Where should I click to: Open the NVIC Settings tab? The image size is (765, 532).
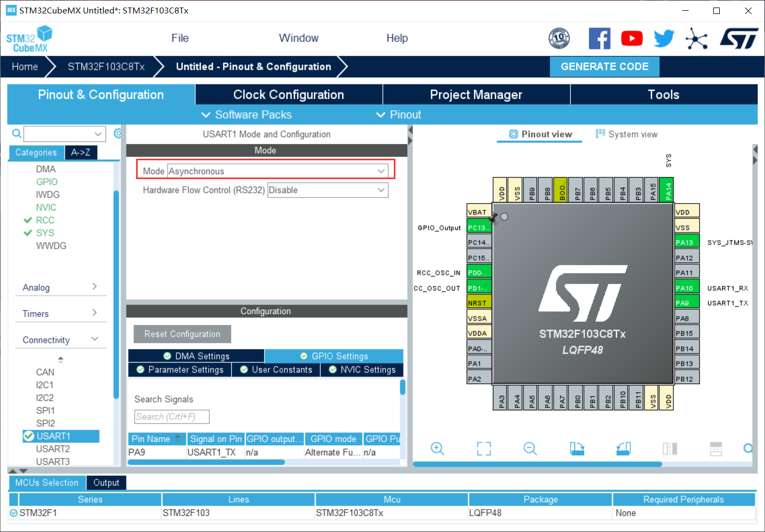coord(362,370)
